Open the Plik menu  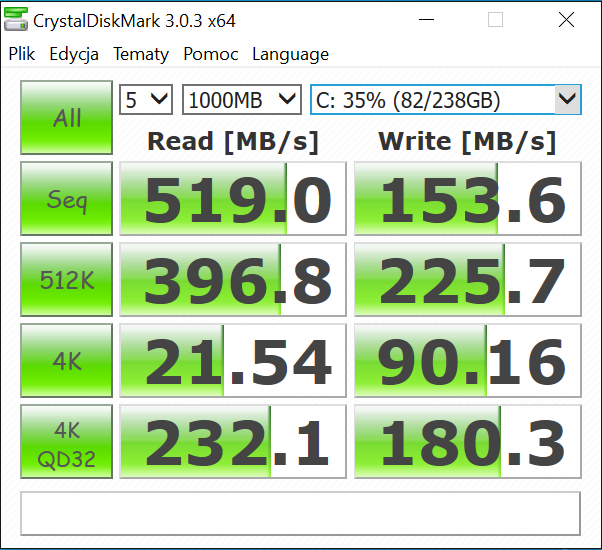[22, 54]
